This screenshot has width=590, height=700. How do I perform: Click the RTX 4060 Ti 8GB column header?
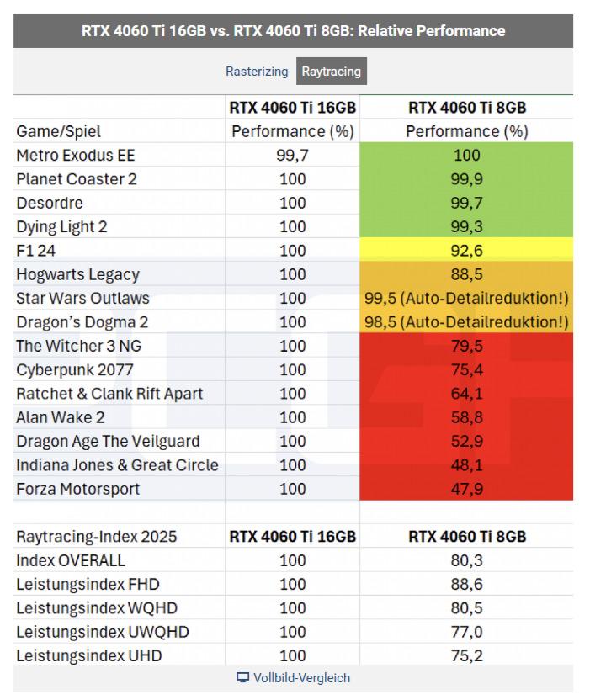[466, 108]
